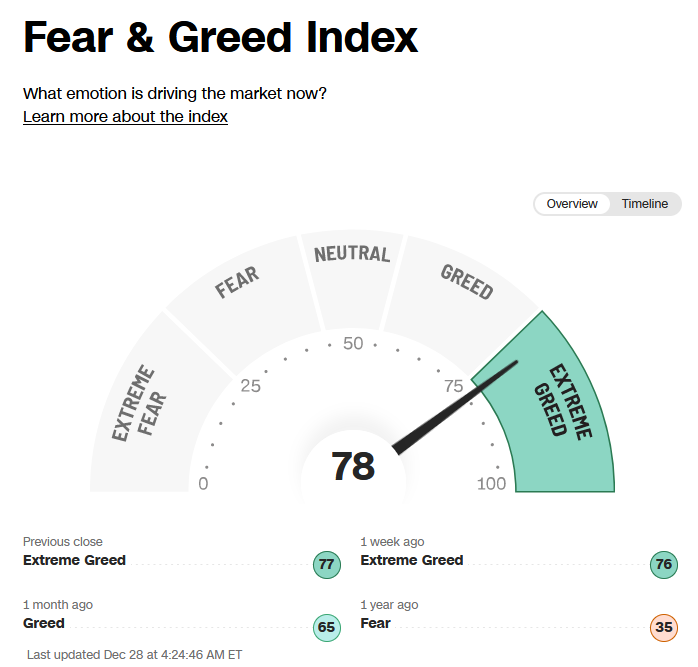Open the Learn more about the index link
Screen dimensions: 698x667
point(125,117)
